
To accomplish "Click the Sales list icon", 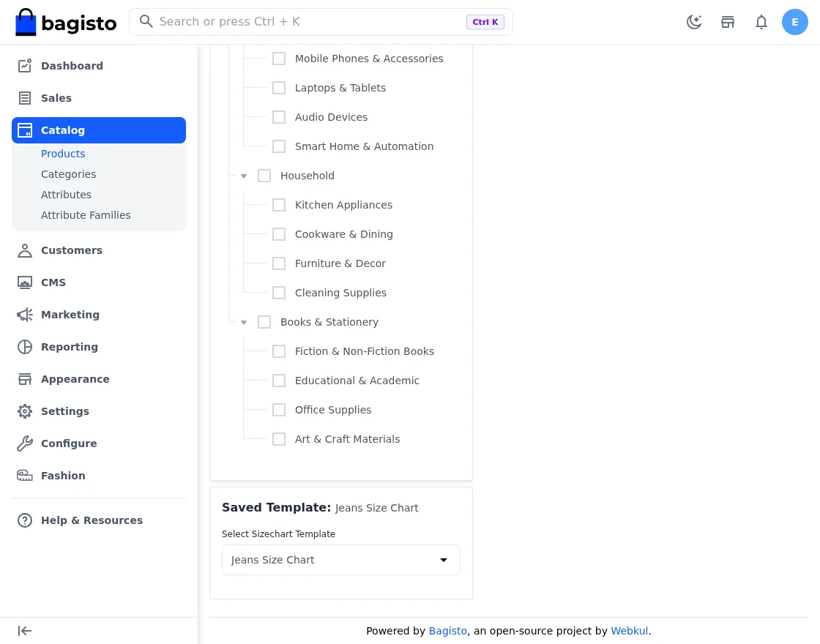I will click(25, 98).
